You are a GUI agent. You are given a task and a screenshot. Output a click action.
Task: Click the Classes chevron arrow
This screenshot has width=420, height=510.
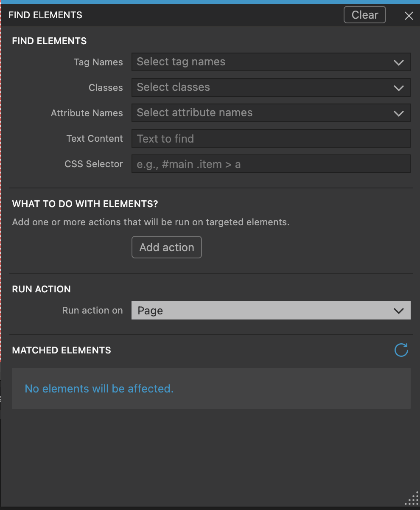click(x=398, y=88)
